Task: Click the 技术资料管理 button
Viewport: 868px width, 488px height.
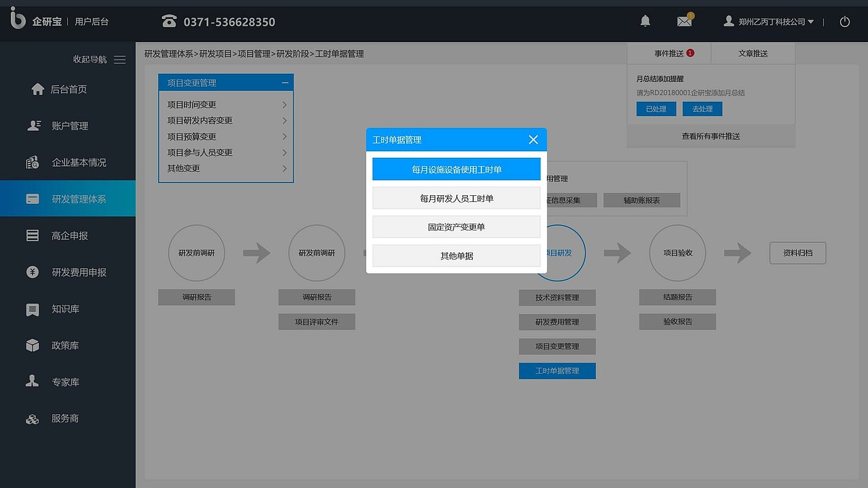Action: [x=557, y=298]
